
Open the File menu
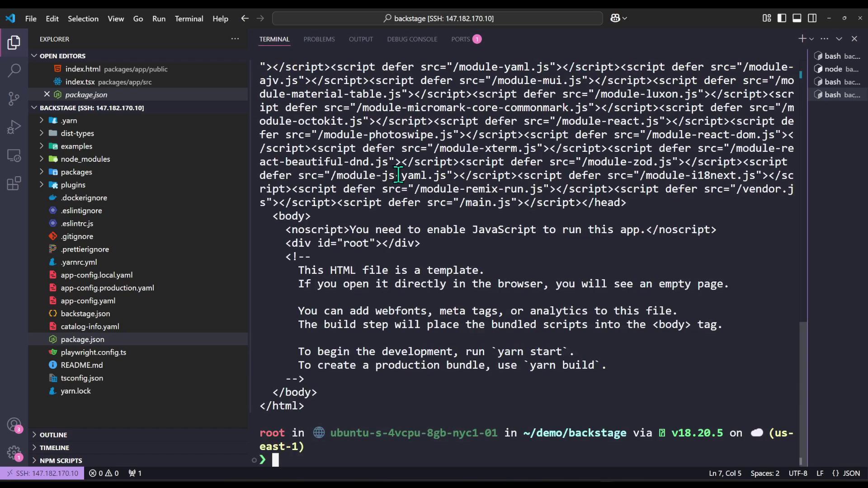31,19
